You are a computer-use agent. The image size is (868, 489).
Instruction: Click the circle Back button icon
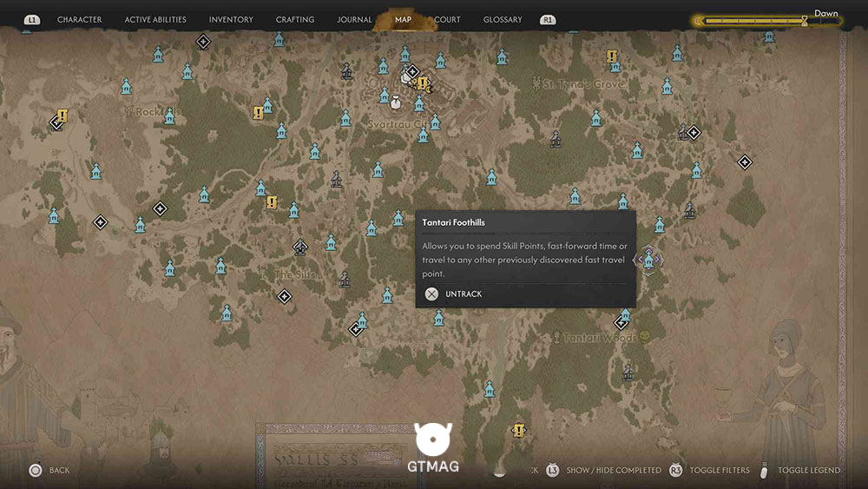point(36,470)
